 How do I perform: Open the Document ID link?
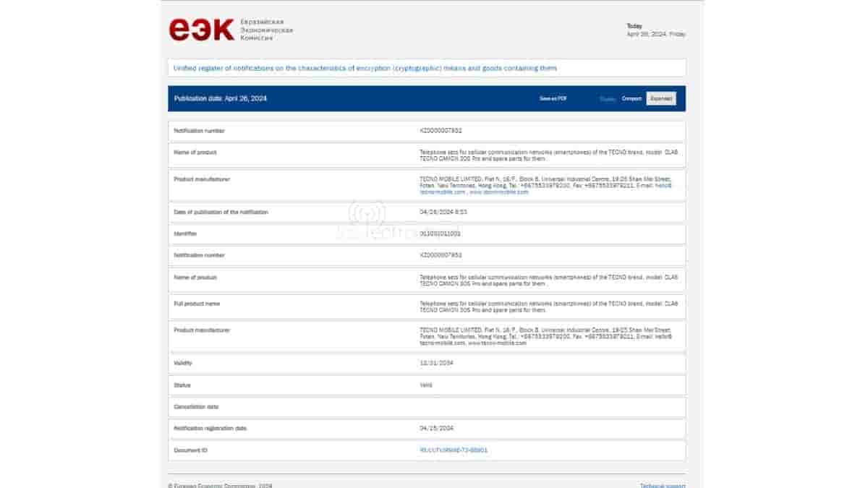[x=454, y=450]
